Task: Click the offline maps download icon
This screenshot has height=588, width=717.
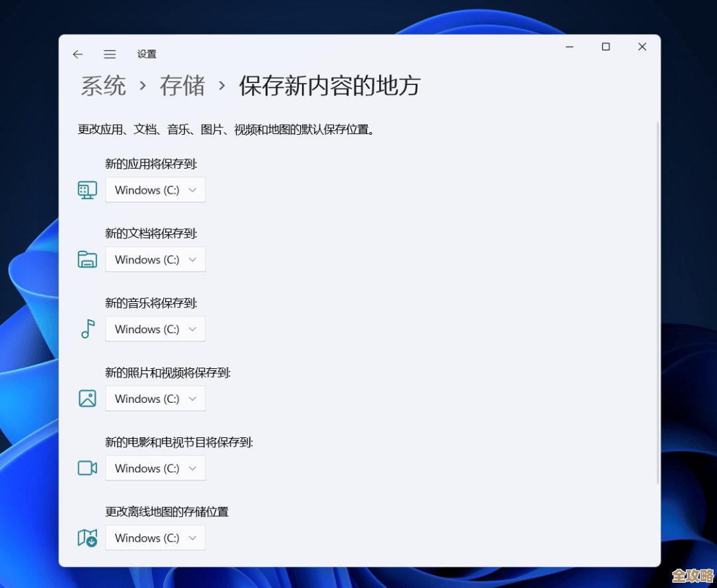Action: [87, 538]
